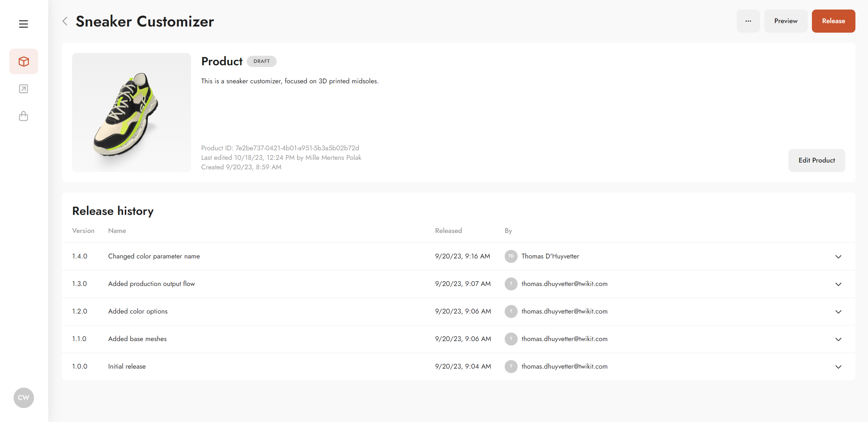868x422 pixels.
Task: Click Thomas D'Huyvetter's TD avatar
Action: tap(511, 256)
